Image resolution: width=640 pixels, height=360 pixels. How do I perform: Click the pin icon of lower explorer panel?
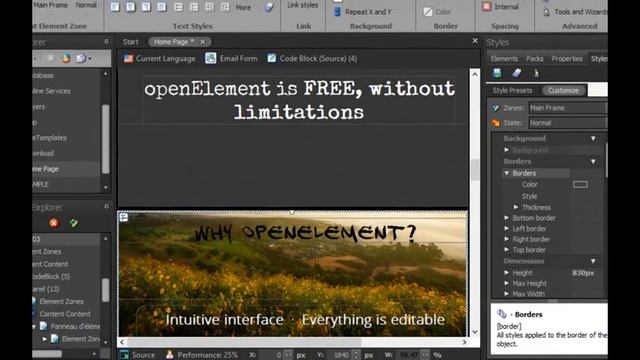click(107, 207)
